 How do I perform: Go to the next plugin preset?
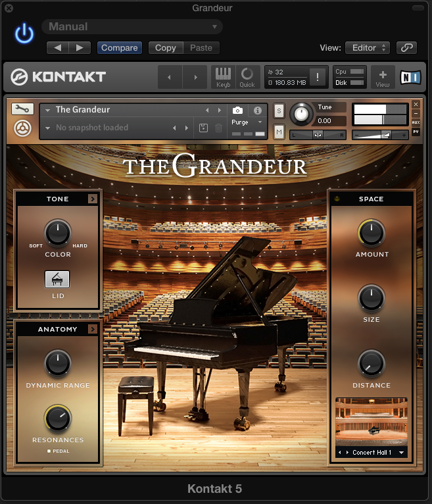coord(80,48)
